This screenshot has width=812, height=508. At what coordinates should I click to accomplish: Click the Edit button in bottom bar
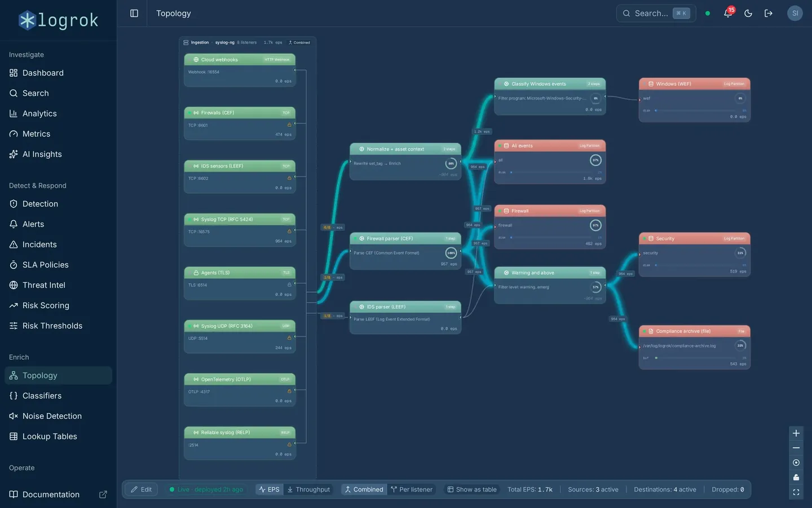(141, 489)
